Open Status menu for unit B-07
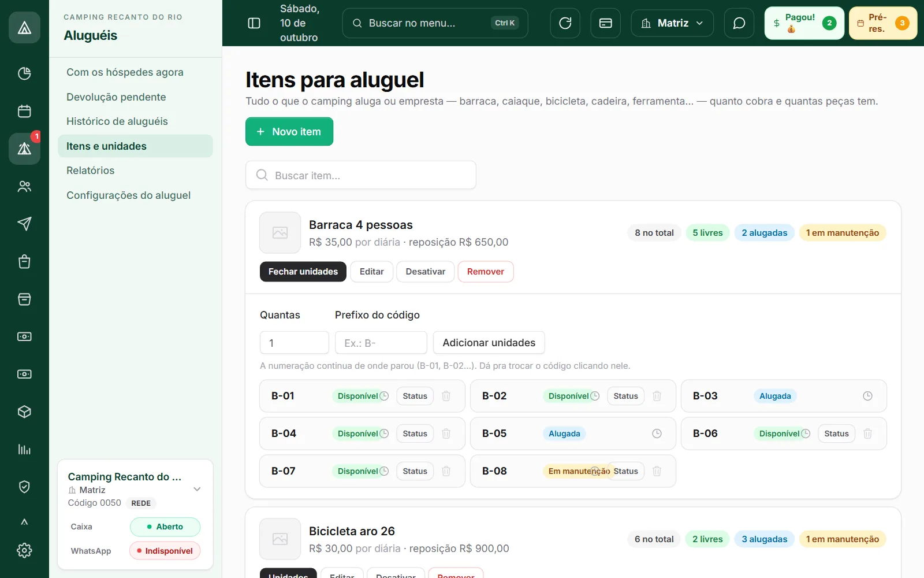The height and width of the screenshot is (578, 924). 415,471
